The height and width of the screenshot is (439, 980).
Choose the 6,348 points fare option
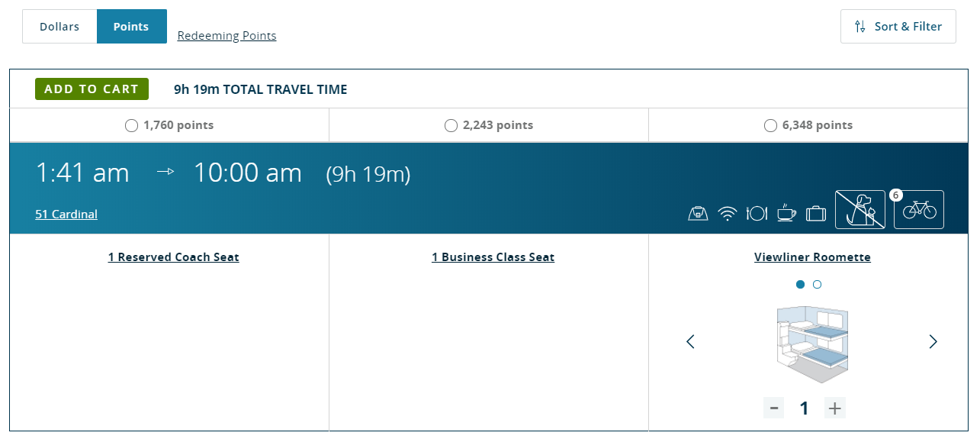click(x=770, y=126)
